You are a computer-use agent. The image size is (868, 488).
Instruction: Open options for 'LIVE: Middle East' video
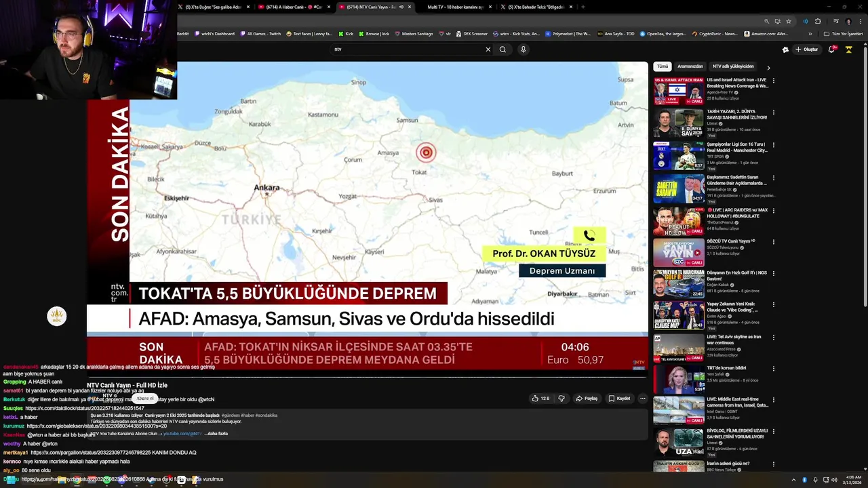pos(773,400)
